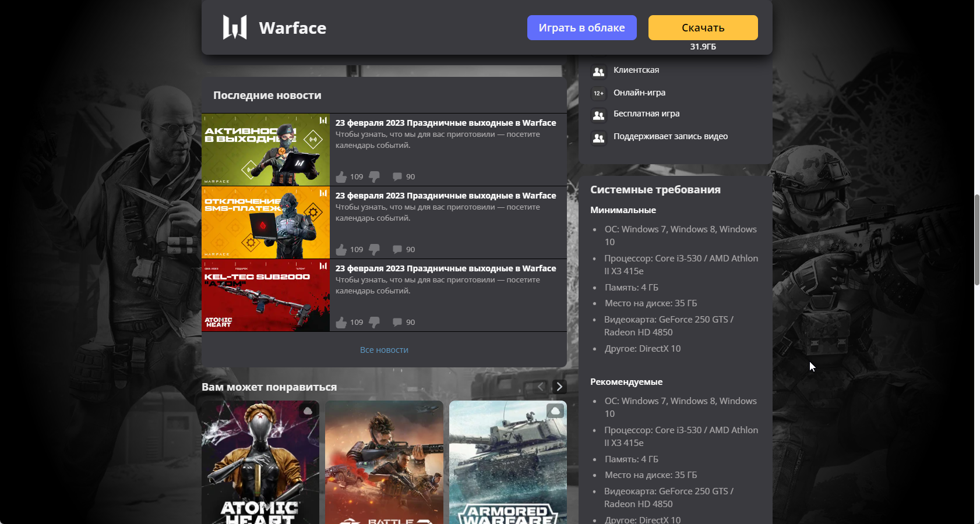The width and height of the screenshot is (980, 524).
Task: Click thumbs up on the Kel-Tec SUB2000 news
Action: (341, 322)
